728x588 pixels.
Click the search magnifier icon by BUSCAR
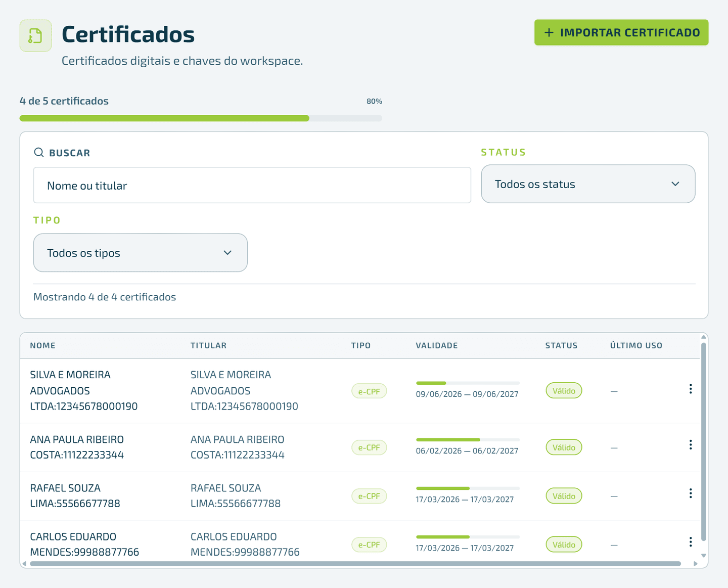39,153
